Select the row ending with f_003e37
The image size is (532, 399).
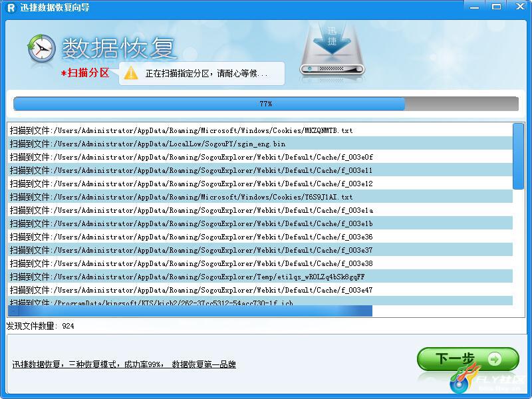(260, 250)
